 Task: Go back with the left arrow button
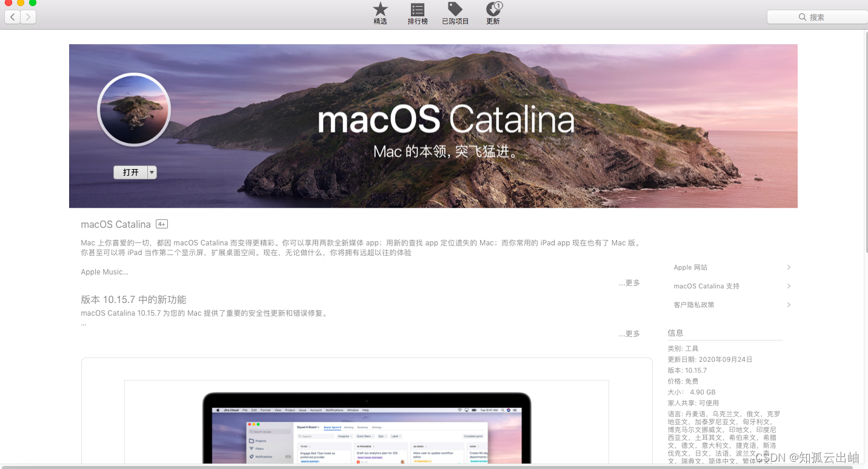pos(13,17)
